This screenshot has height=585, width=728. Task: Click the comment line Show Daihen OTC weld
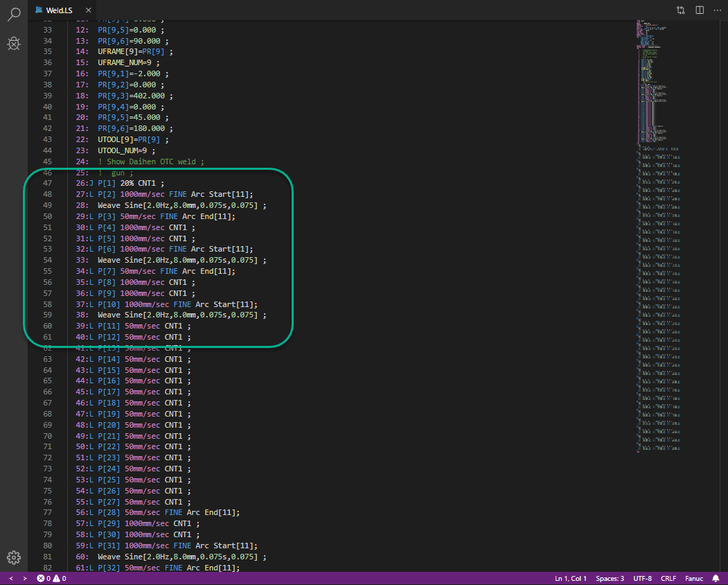tap(151, 161)
